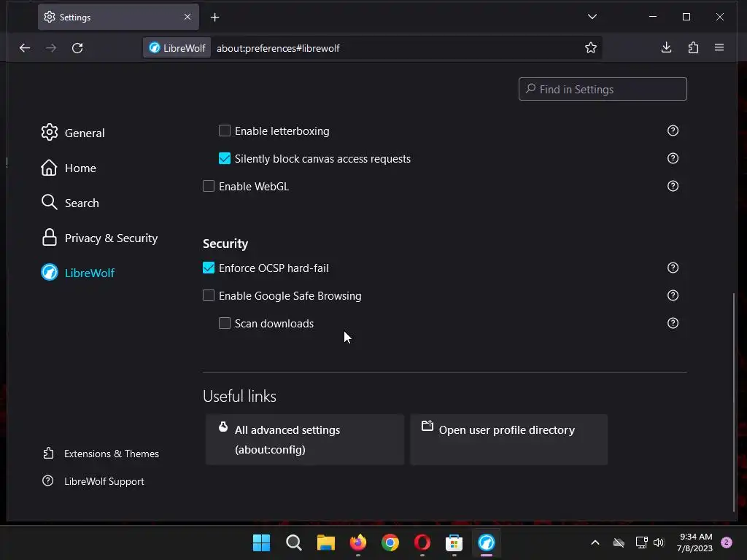The width and height of the screenshot is (747, 560).
Task: Switch to Google Chrome in taskbar
Action: [390, 542]
